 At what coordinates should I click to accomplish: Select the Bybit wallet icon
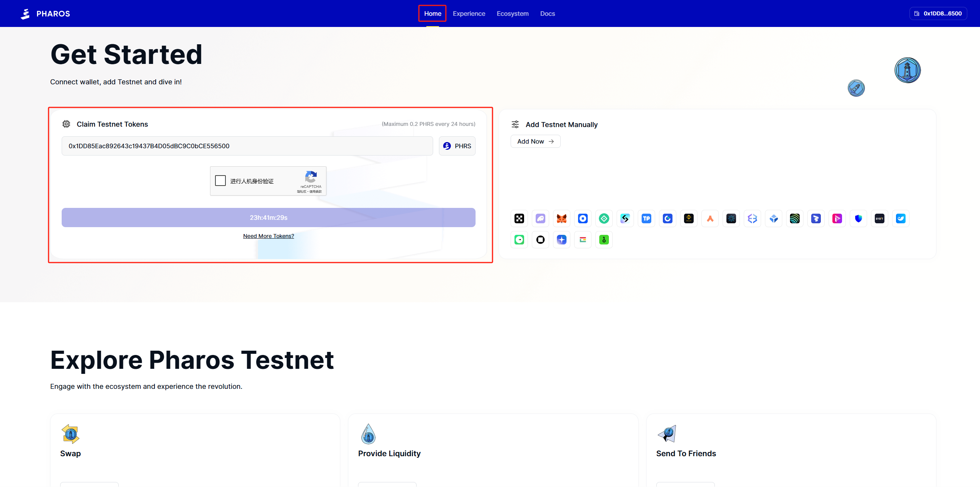click(879, 219)
